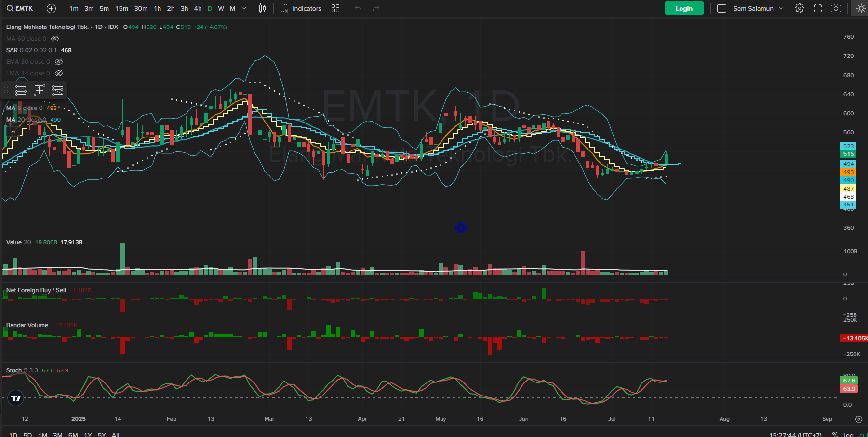Click the blue circular event marker
Viewport: 868px width, 437px height.
click(x=461, y=228)
